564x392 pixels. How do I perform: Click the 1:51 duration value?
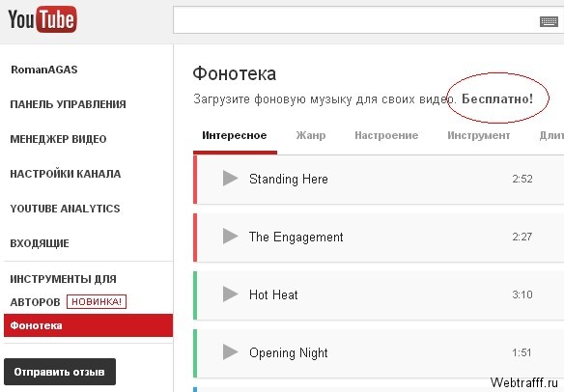coord(522,352)
